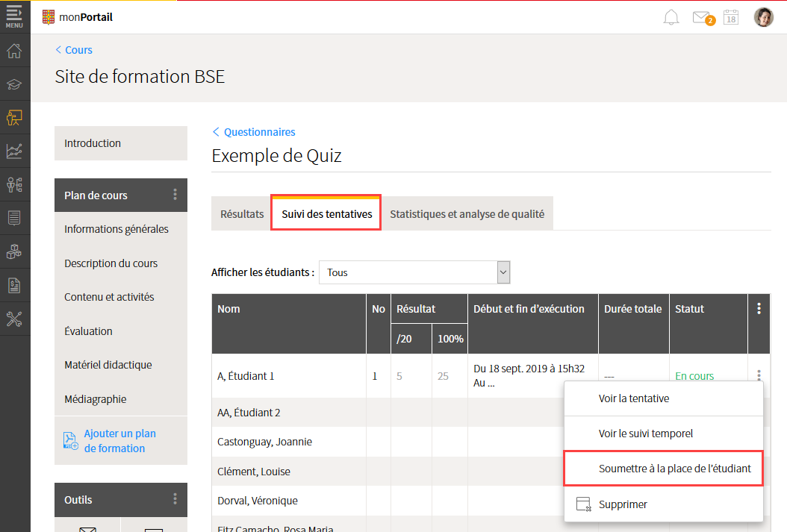Choose 'Voir le suivi temporel' menu entry

[x=645, y=434]
